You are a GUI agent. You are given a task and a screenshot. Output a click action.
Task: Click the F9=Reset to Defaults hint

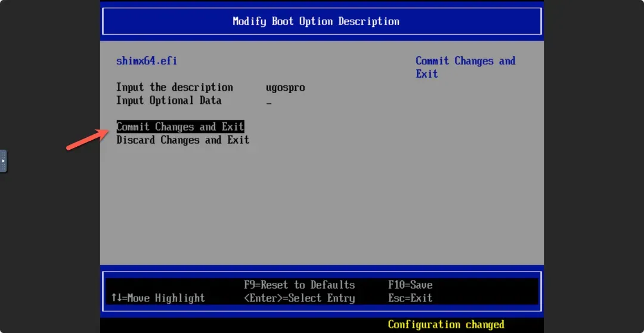[299, 285]
